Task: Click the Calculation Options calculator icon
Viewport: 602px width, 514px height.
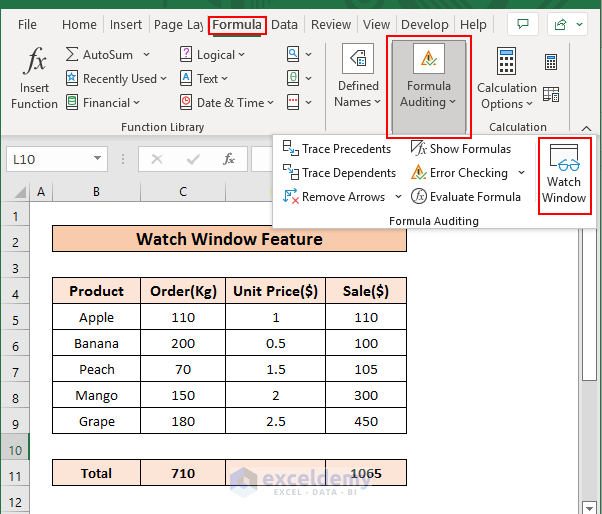Action: pyautogui.click(x=506, y=61)
